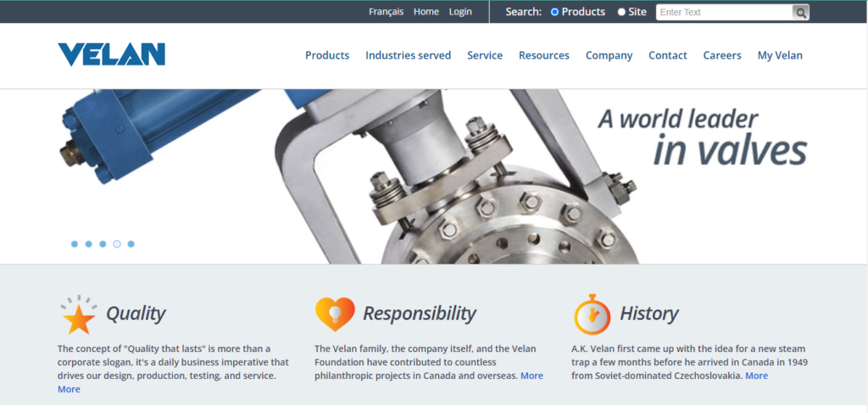Select the fourth carousel slide dot
This screenshot has width=868, height=413.
pos(117,244)
